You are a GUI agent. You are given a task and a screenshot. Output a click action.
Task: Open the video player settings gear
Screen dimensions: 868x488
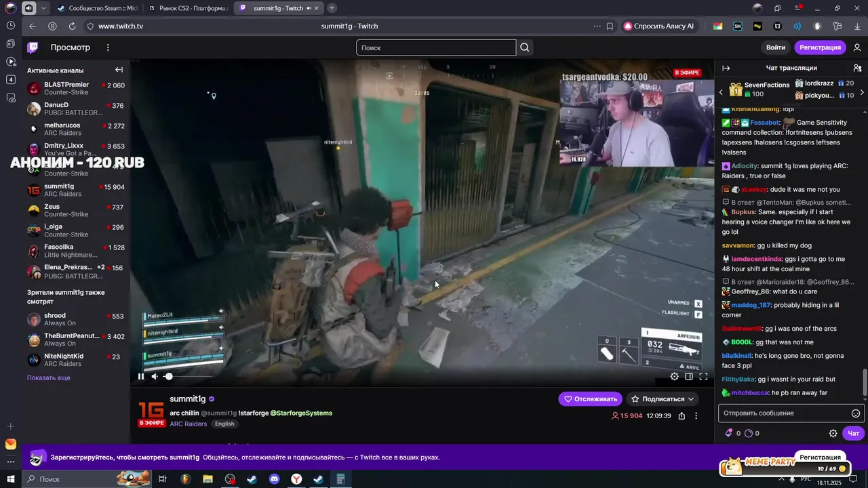tap(674, 376)
